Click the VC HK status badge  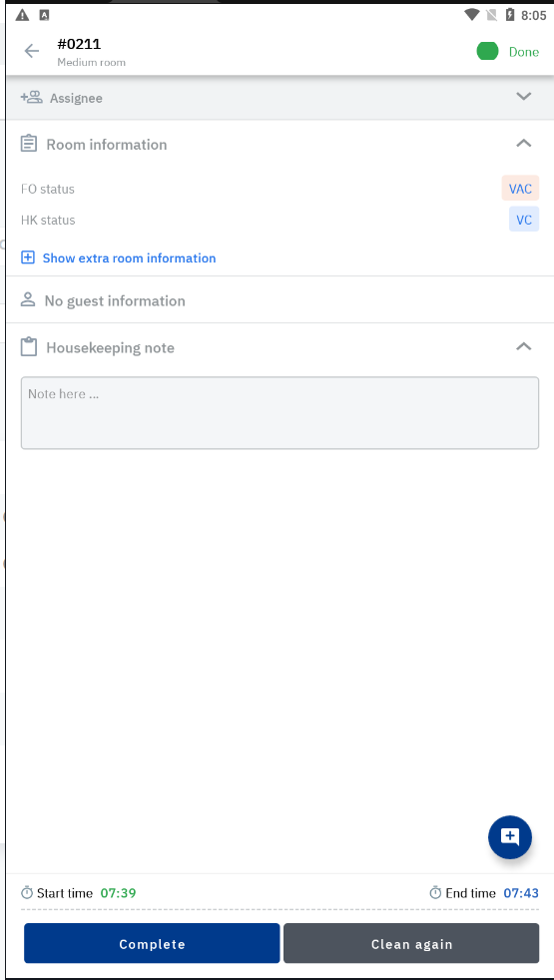coord(524,220)
